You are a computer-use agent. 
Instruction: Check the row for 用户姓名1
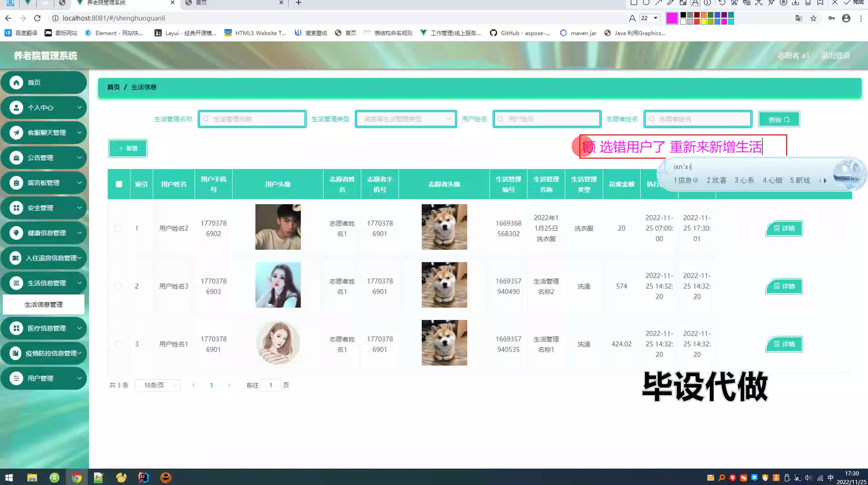click(118, 344)
